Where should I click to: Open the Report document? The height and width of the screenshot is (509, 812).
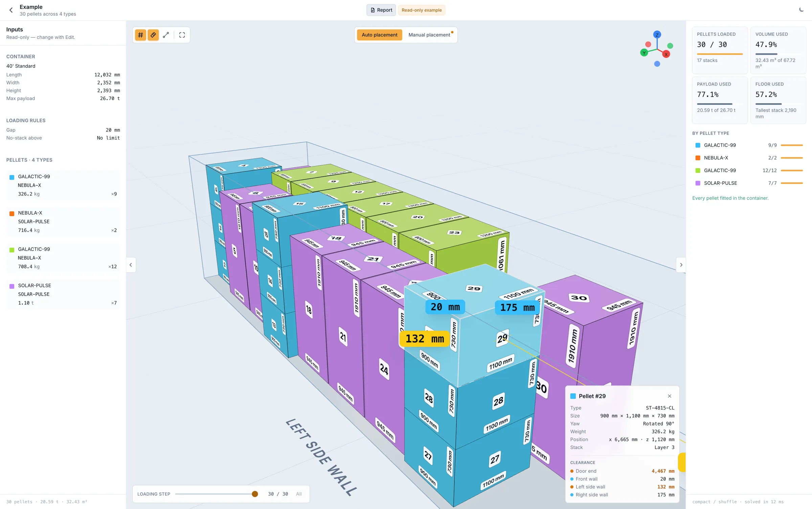pyautogui.click(x=381, y=10)
